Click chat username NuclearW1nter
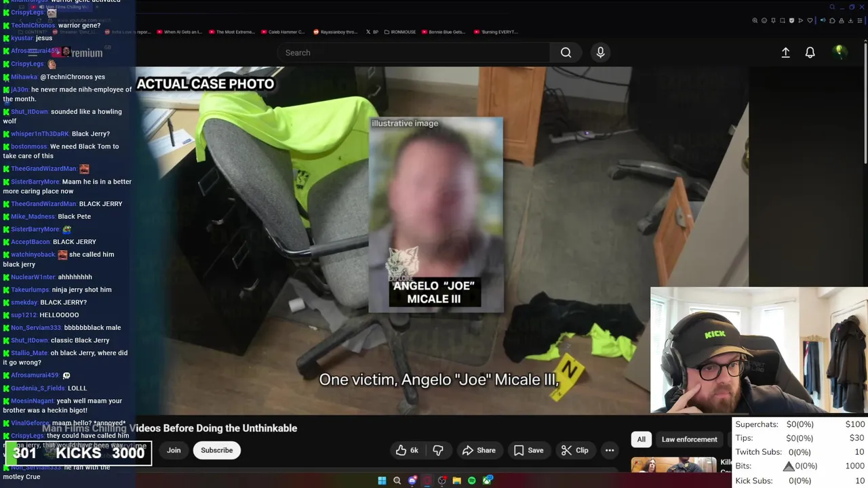This screenshot has height=488, width=868. 33,277
